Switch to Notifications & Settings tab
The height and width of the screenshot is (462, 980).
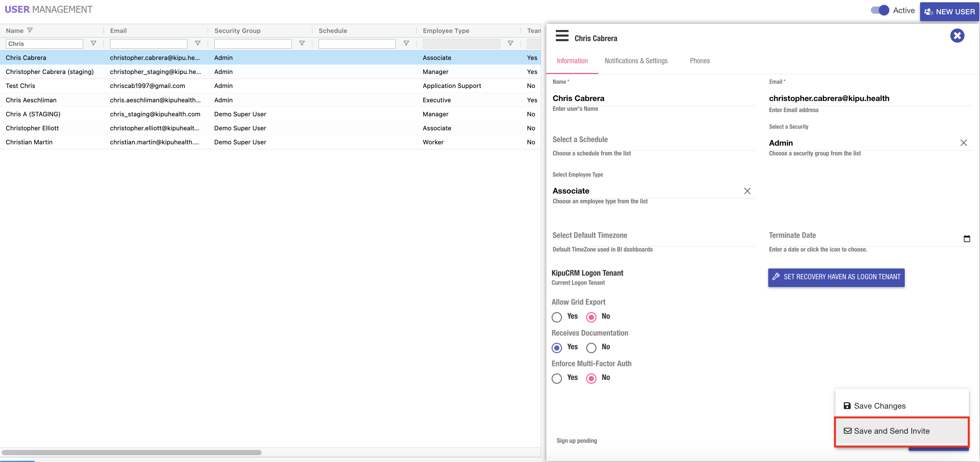(636, 61)
